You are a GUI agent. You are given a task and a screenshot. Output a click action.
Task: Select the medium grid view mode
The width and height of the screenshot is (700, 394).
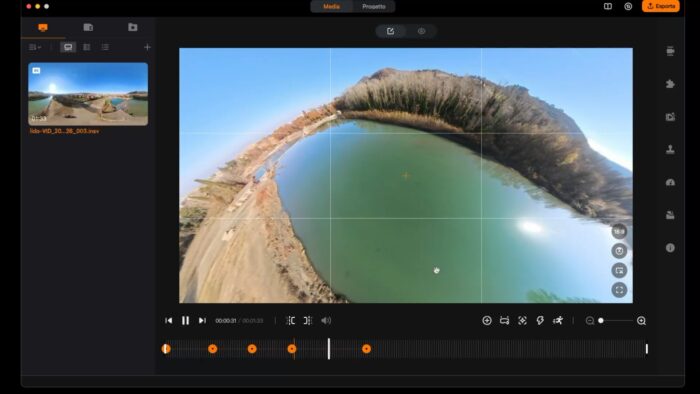(87, 47)
